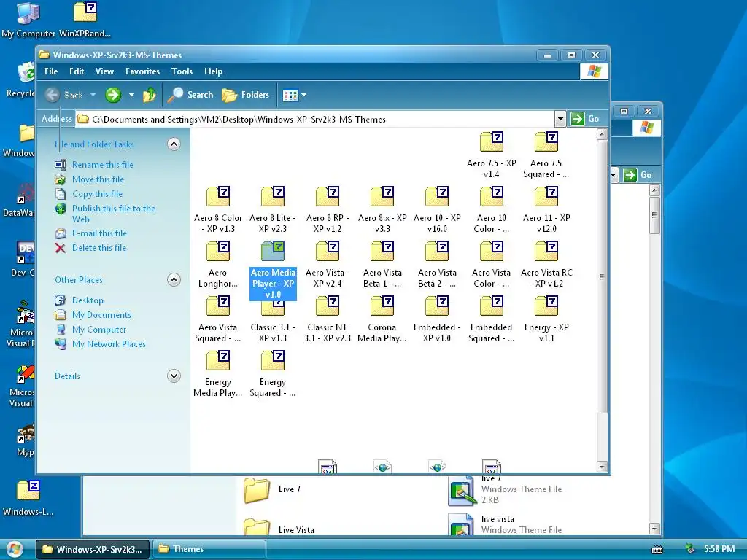Select the Aero Vista Color archive
The height and width of the screenshot is (560, 747).
pos(491,263)
